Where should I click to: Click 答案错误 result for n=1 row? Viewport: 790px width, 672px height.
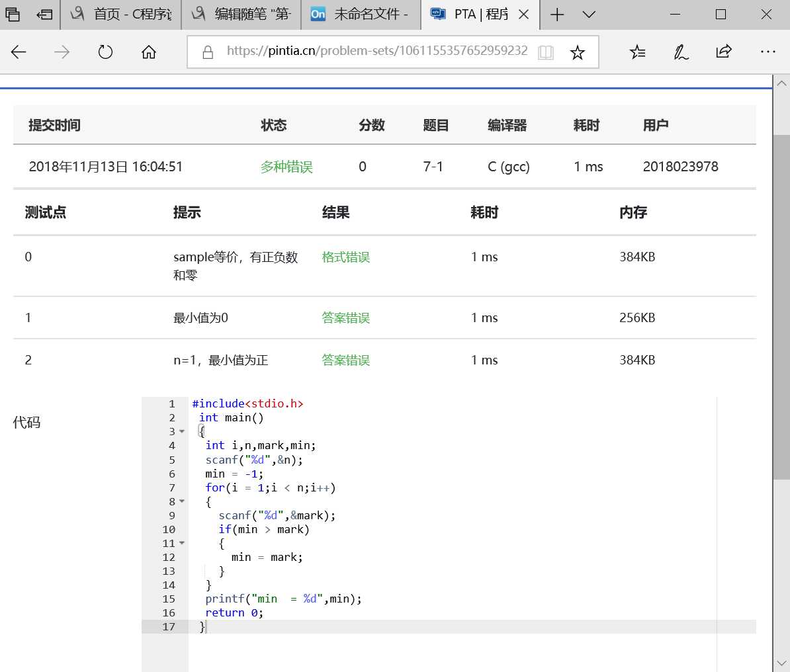tap(345, 360)
